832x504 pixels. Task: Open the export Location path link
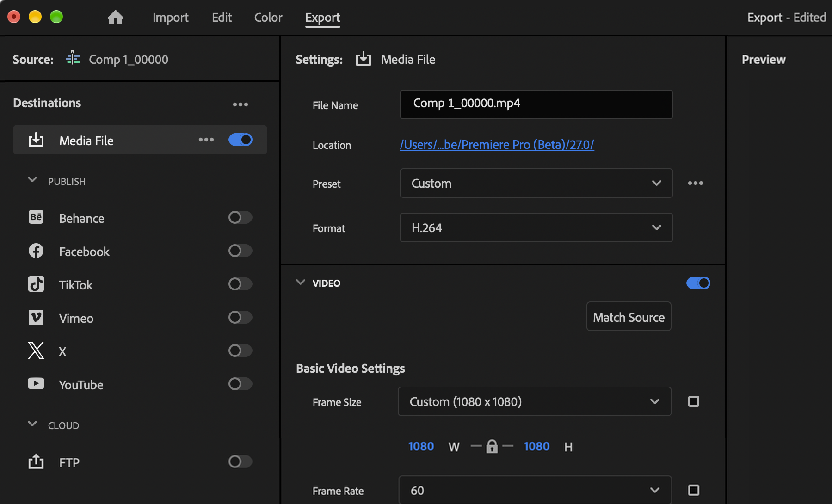pyautogui.click(x=497, y=145)
